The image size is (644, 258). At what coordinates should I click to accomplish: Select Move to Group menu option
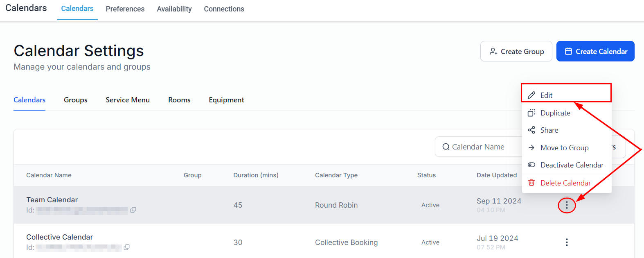click(564, 148)
